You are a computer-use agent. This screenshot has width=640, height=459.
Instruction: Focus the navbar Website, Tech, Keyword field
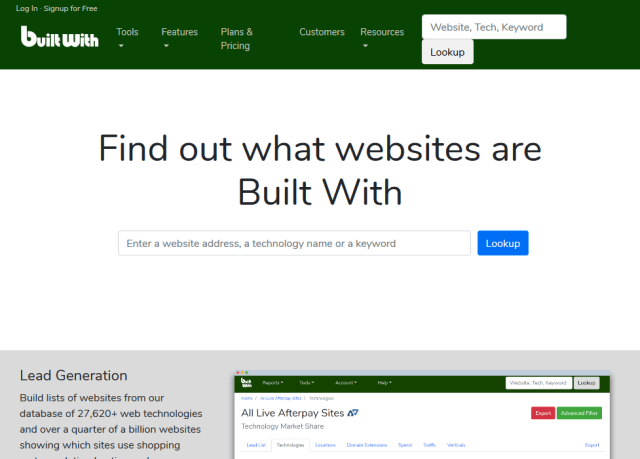pyautogui.click(x=494, y=27)
